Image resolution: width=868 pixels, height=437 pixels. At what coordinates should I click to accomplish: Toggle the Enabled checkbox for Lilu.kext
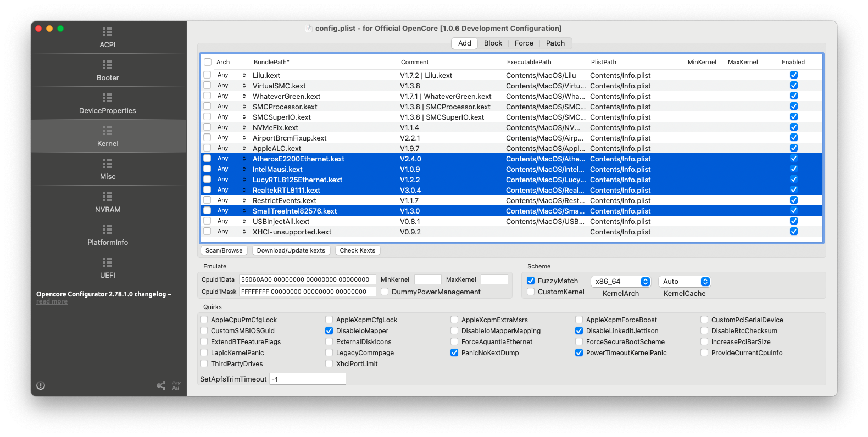794,75
